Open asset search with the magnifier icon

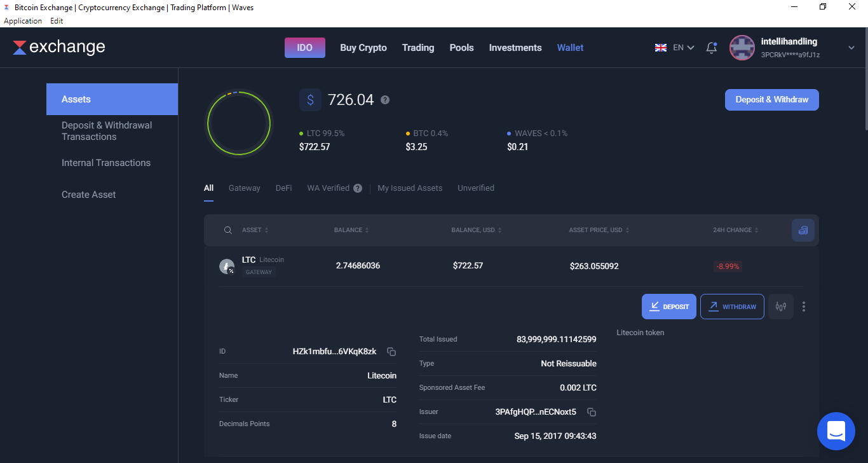click(228, 230)
